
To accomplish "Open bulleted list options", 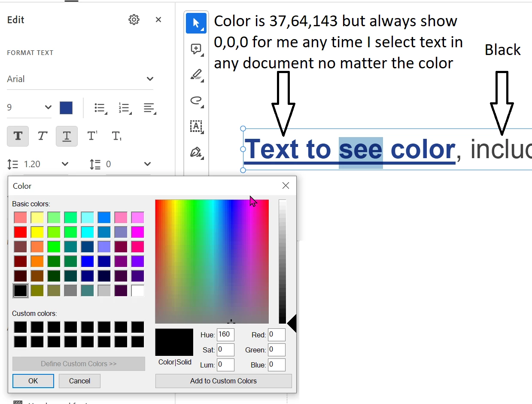I will [x=101, y=108].
